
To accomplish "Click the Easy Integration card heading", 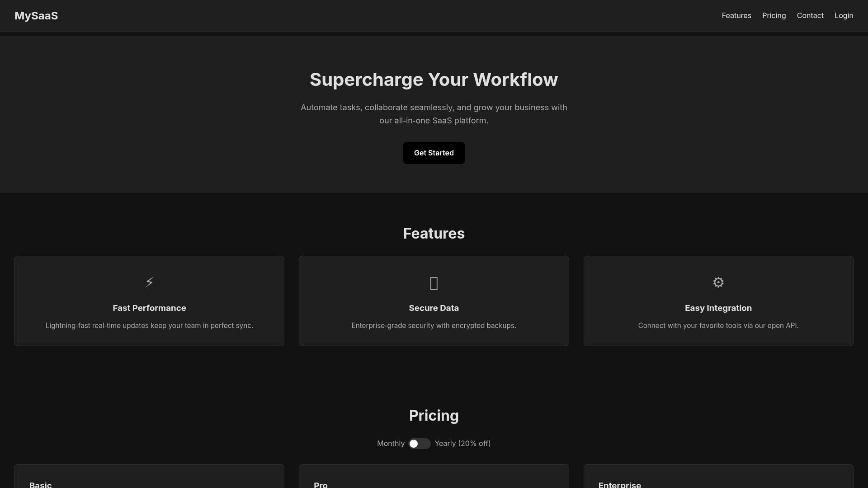I will tap(718, 308).
